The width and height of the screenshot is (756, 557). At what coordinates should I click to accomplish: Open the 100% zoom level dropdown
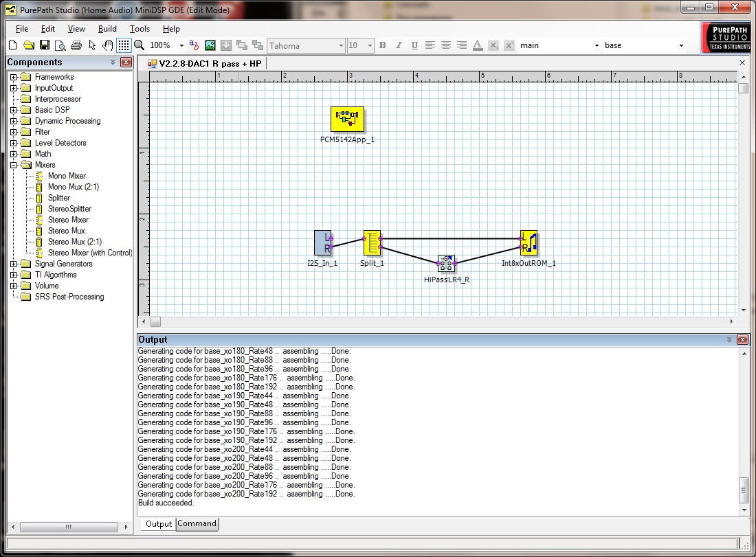coord(181,46)
